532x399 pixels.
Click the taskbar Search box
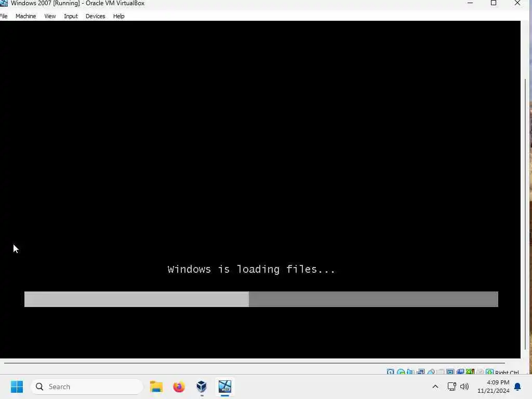coord(87,387)
